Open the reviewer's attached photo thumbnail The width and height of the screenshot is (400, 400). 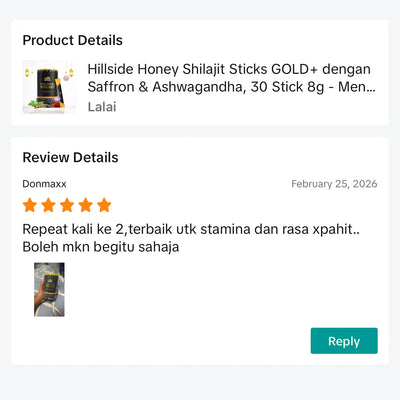click(49, 290)
